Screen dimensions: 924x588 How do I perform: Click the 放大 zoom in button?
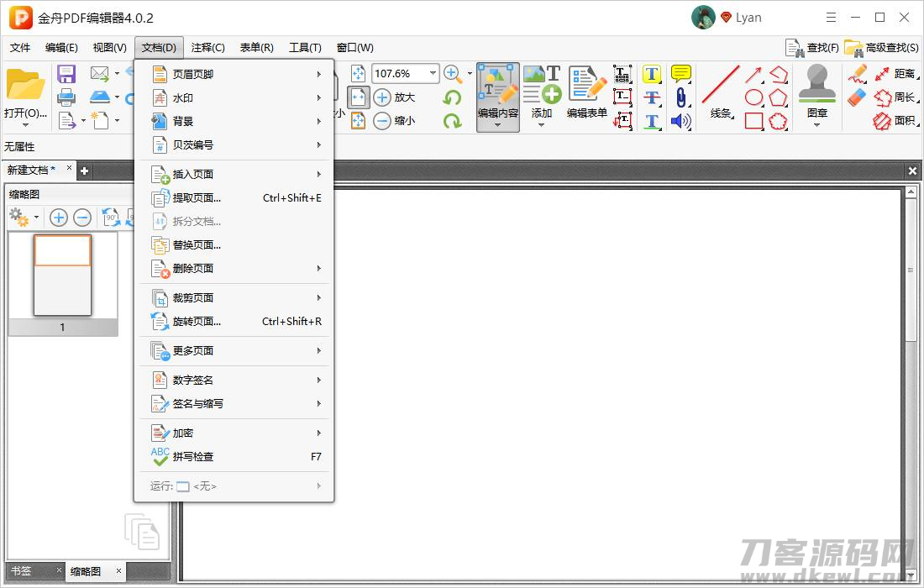point(394,97)
